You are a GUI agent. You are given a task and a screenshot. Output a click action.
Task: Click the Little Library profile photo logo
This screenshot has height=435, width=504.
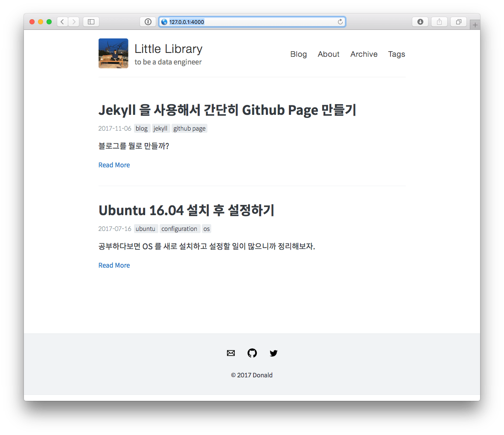(113, 53)
